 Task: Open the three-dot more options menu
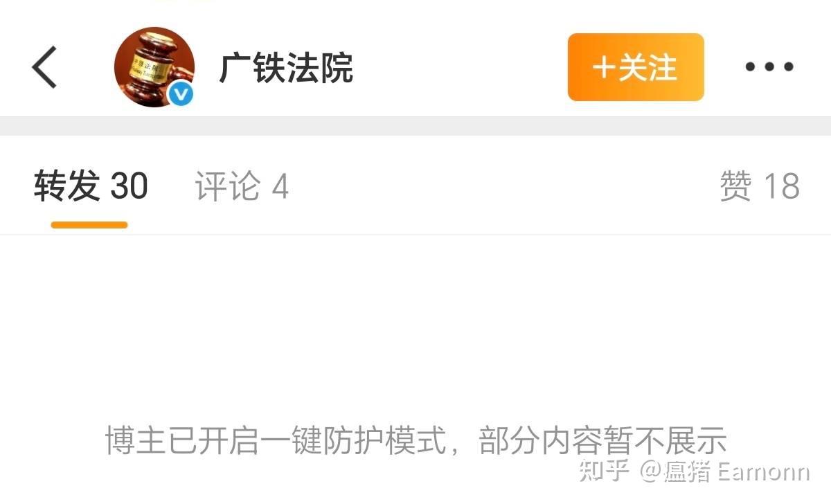pyautogui.click(x=769, y=67)
